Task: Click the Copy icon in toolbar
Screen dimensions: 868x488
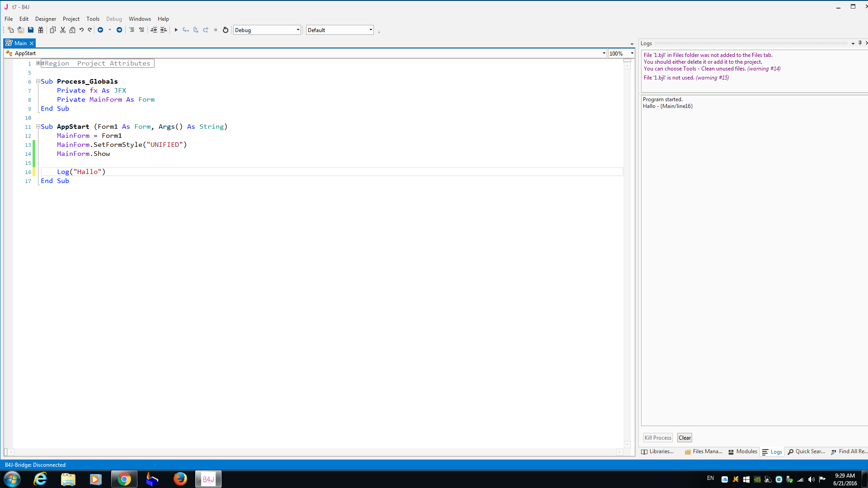Action: click(52, 30)
